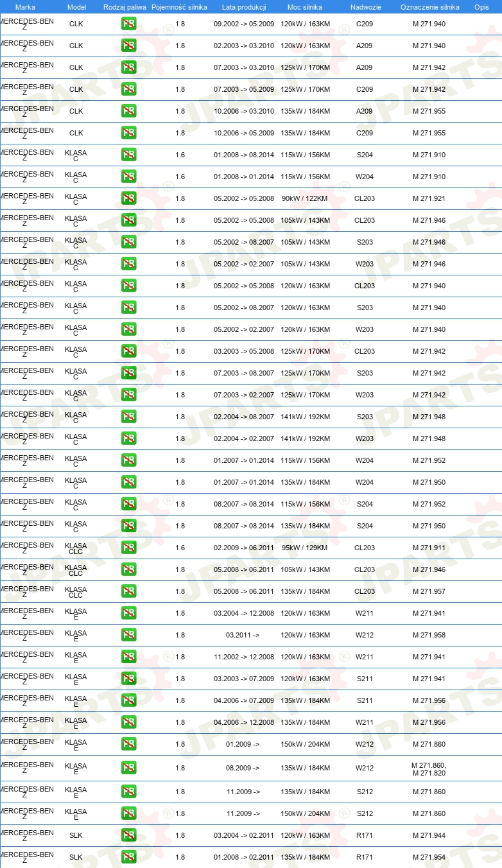Click the fuel icon for S203 M 271.946
Image resolution: width=502 pixels, height=868 pixels.
(128, 242)
